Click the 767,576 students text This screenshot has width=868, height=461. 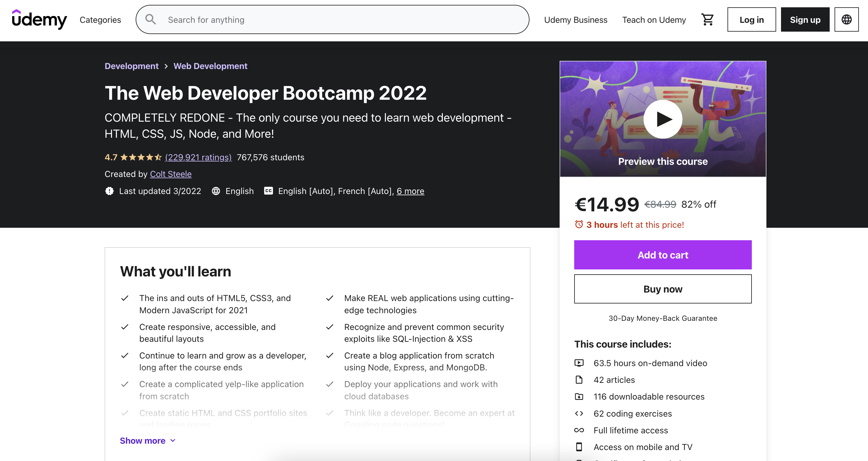pyautogui.click(x=270, y=158)
